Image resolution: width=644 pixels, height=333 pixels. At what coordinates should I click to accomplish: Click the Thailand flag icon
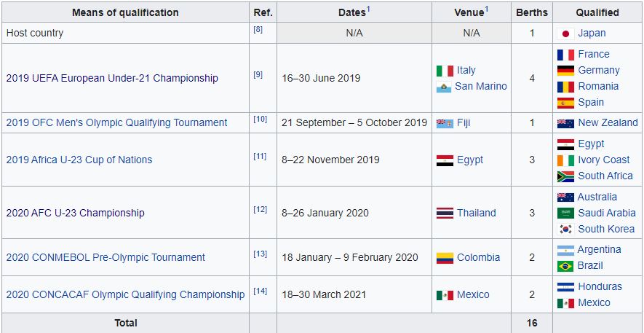click(x=445, y=213)
